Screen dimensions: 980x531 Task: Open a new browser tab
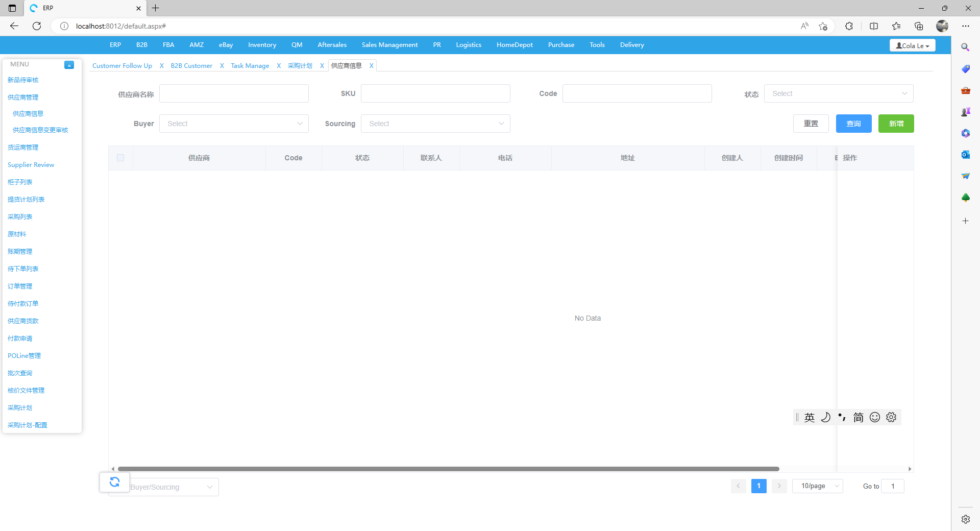pyautogui.click(x=156, y=8)
